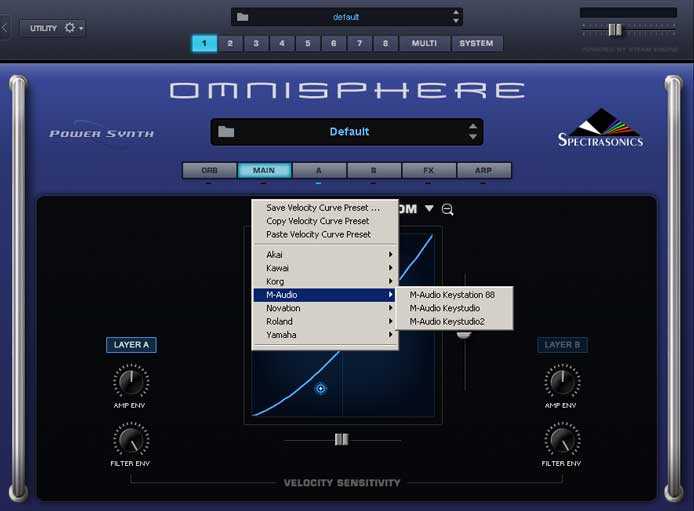Select part 3 button

pos(256,43)
